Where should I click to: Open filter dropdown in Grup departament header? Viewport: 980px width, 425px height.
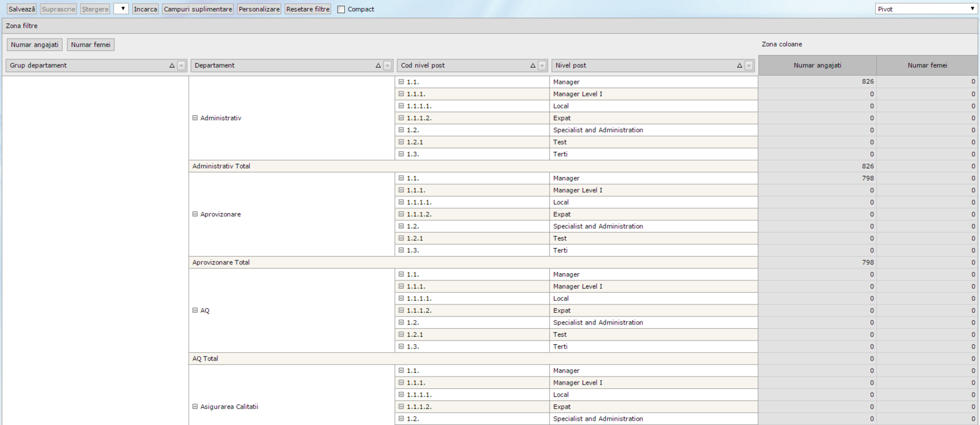pyautogui.click(x=181, y=66)
